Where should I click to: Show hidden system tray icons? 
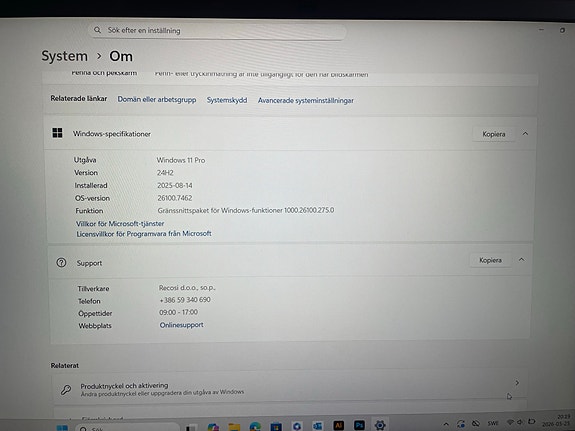(446, 424)
